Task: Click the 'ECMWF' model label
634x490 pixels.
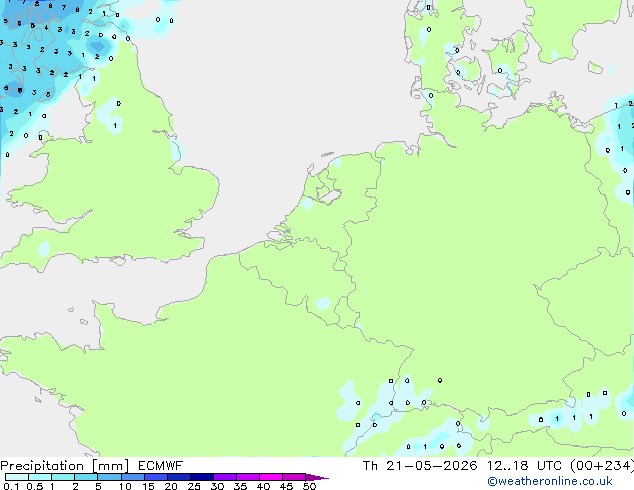Action: click(161, 466)
